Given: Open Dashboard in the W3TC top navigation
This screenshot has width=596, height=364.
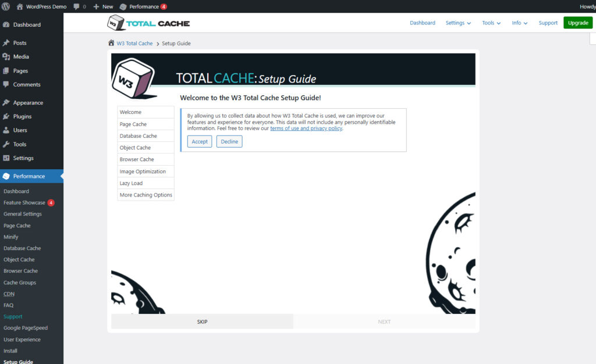Looking at the screenshot, I should tap(423, 23).
